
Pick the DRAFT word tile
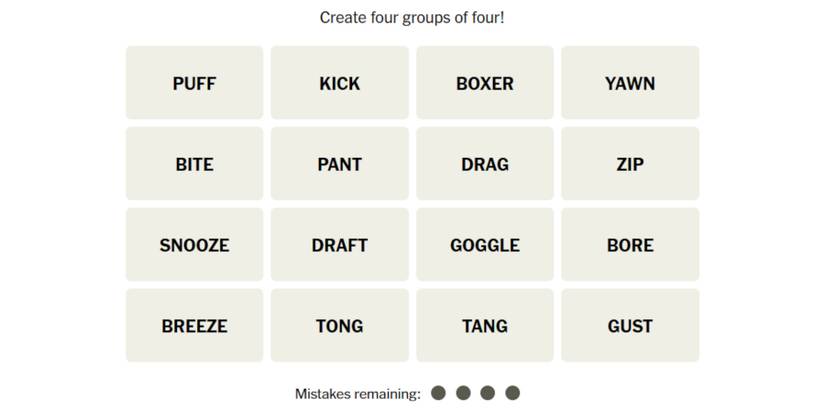tap(339, 245)
